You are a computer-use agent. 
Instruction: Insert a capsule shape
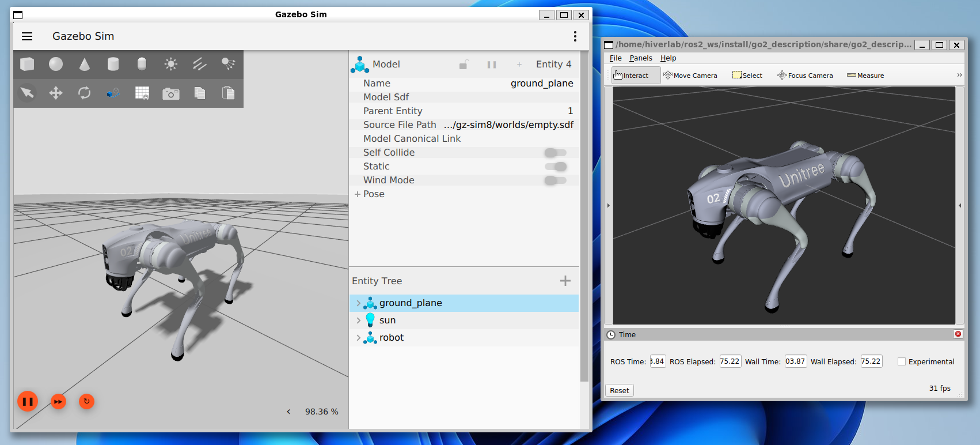pyautogui.click(x=142, y=64)
